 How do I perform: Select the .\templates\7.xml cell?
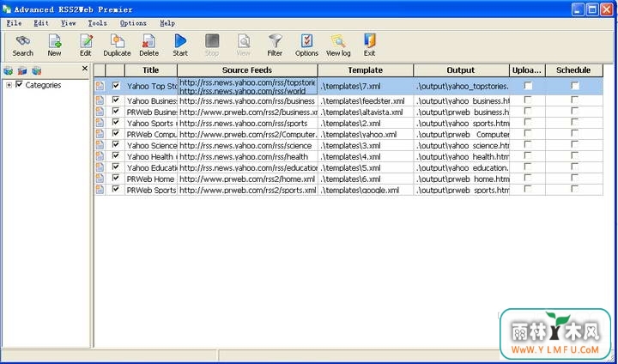click(x=366, y=86)
